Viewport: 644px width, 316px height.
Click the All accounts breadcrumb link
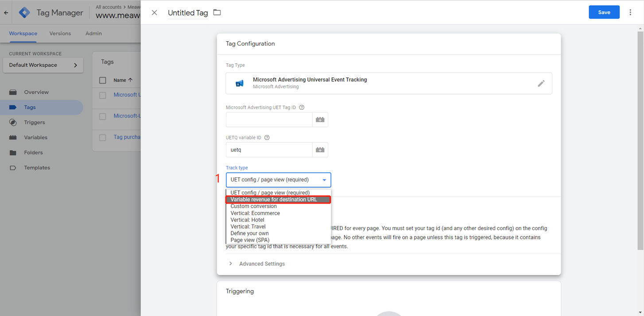pyautogui.click(x=109, y=7)
